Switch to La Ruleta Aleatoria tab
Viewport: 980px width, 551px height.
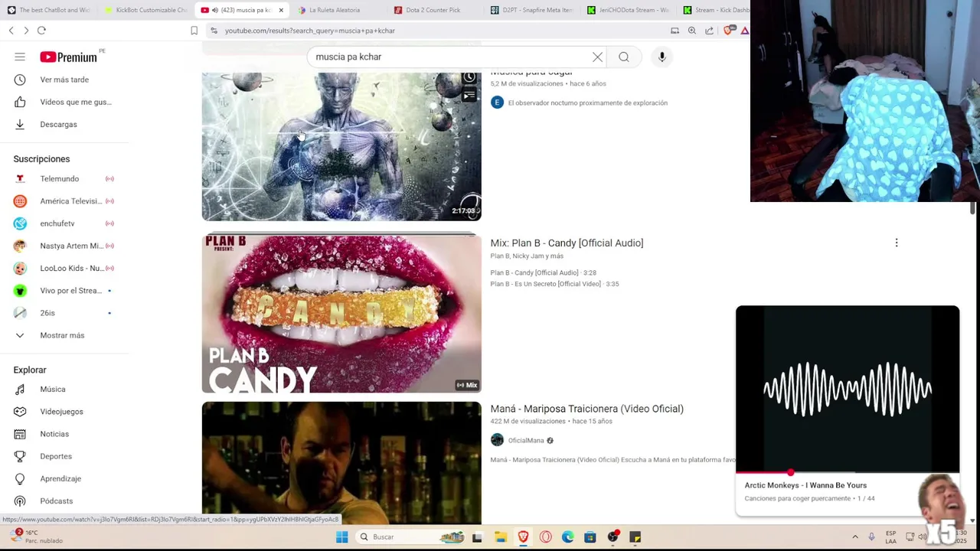[x=334, y=10]
